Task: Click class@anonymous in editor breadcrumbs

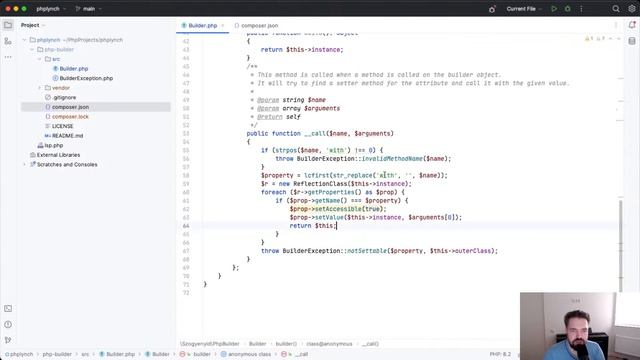Action: [329, 344]
